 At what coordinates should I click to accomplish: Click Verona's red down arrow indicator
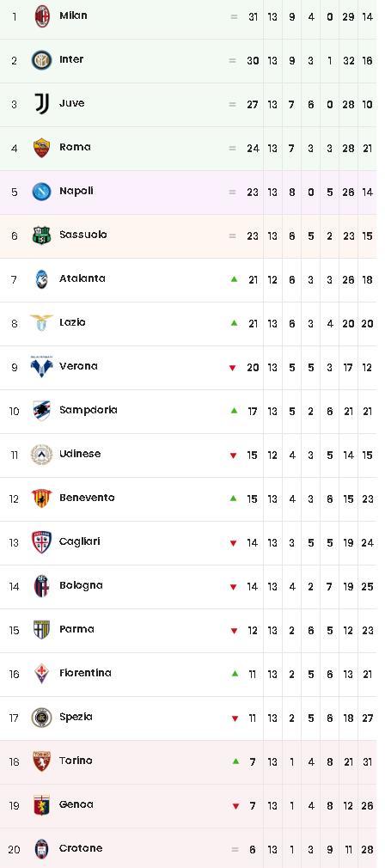pos(234,368)
